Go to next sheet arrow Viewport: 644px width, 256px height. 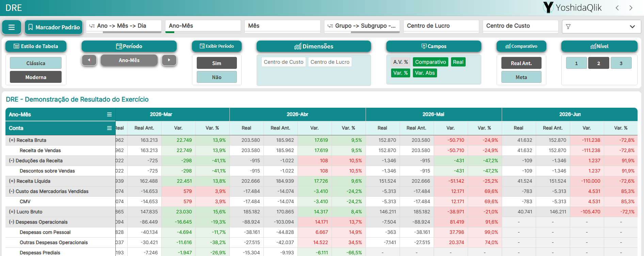(x=631, y=8)
